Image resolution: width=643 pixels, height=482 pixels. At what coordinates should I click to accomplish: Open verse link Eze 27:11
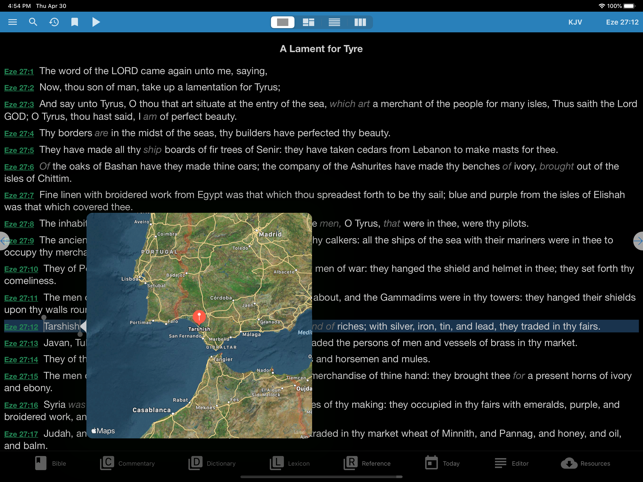(x=21, y=298)
